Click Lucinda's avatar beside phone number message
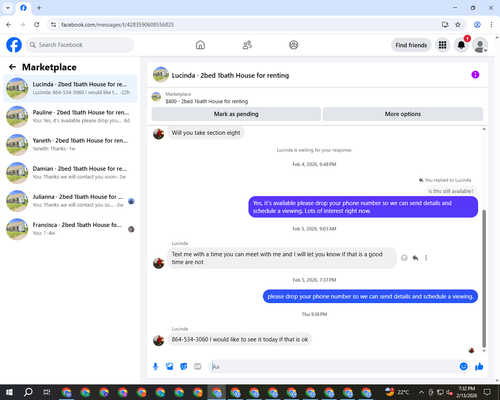 (159, 340)
